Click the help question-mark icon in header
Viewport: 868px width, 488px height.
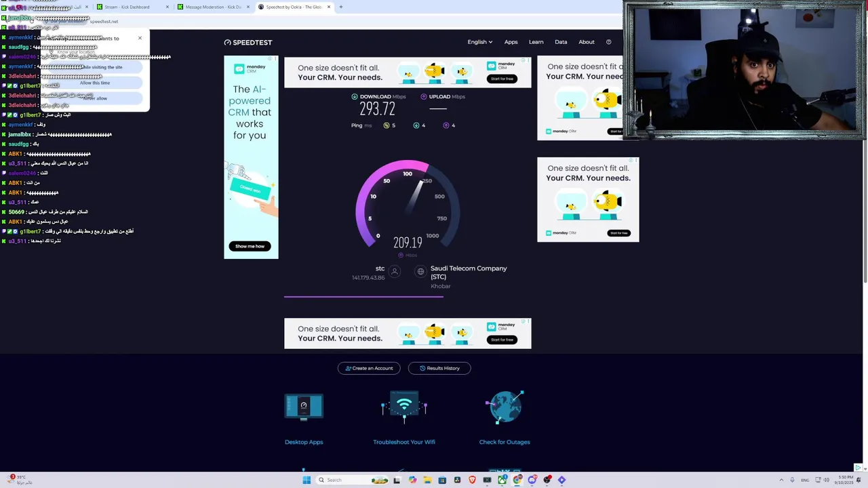(x=608, y=42)
